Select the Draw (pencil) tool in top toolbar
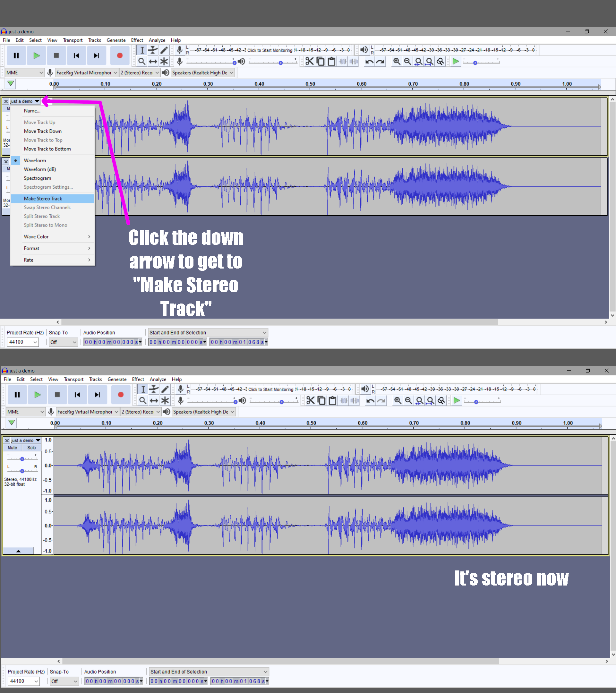616x693 pixels. click(164, 50)
